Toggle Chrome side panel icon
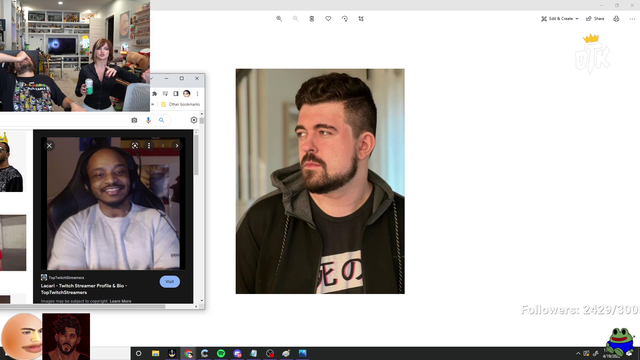The image size is (640, 360). [x=176, y=93]
